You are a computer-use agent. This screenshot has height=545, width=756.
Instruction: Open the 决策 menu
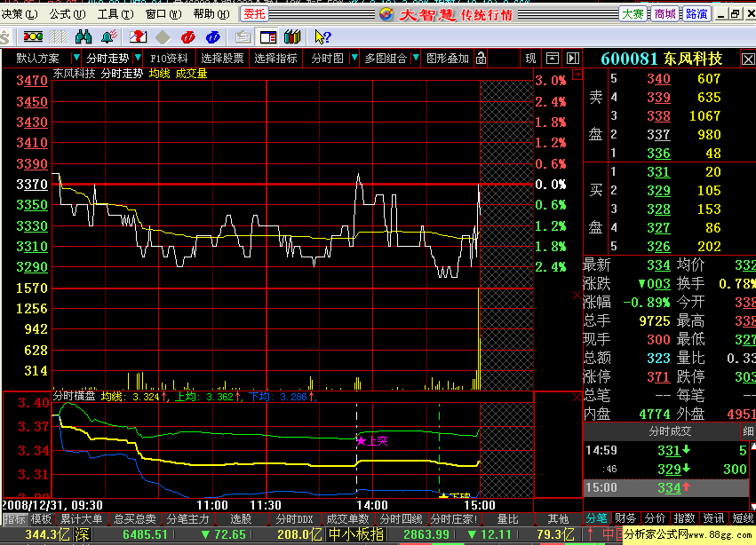click(20, 14)
